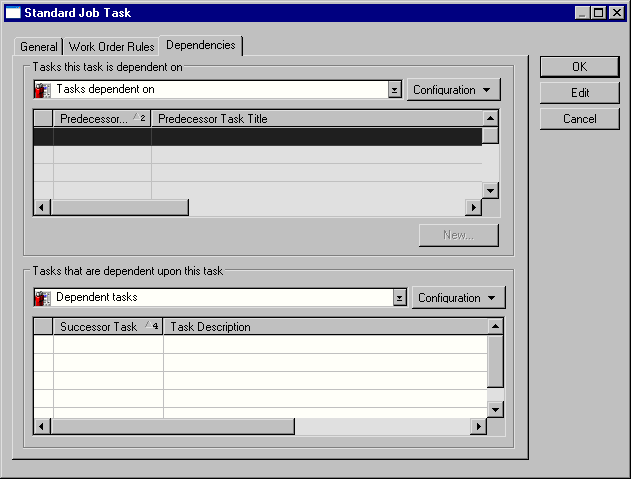Click down arrow of successor grid scrollbar
Viewport: 631px width, 479px height.
pyautogui.click(x=495, y=410)
